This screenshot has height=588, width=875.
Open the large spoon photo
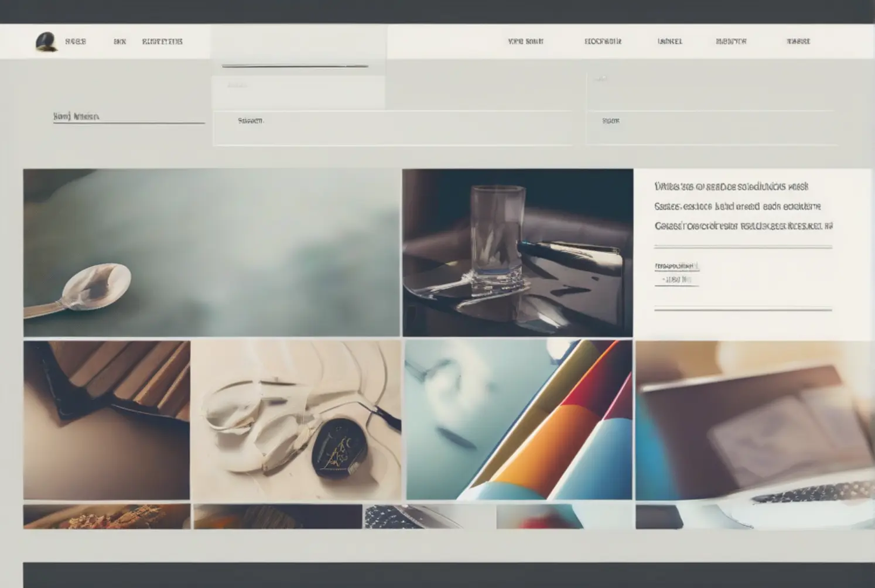tap(211, 253)
